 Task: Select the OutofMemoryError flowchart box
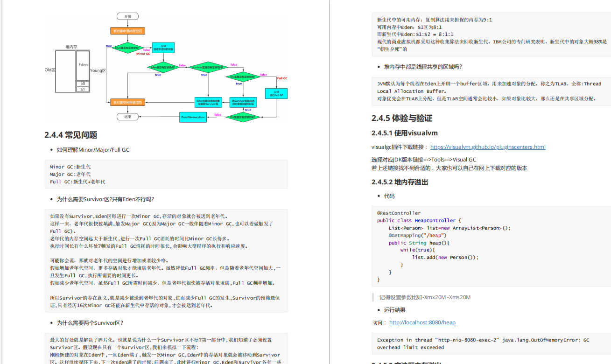tap(193, 117)
